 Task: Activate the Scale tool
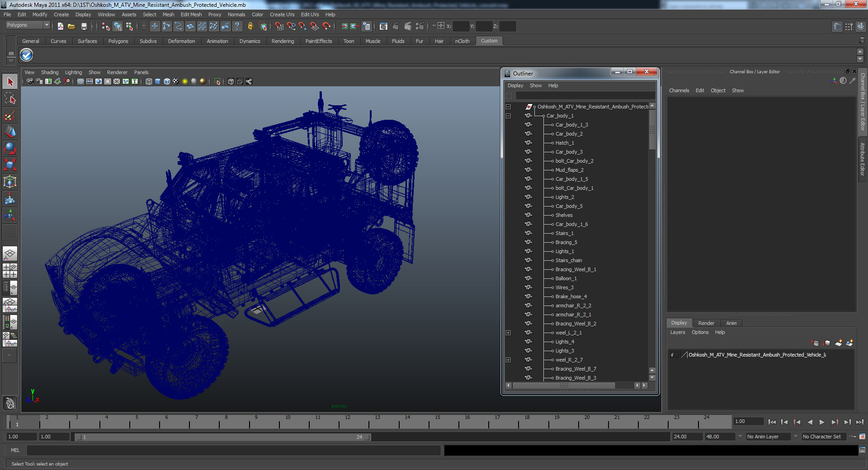[x=10, y=165]
